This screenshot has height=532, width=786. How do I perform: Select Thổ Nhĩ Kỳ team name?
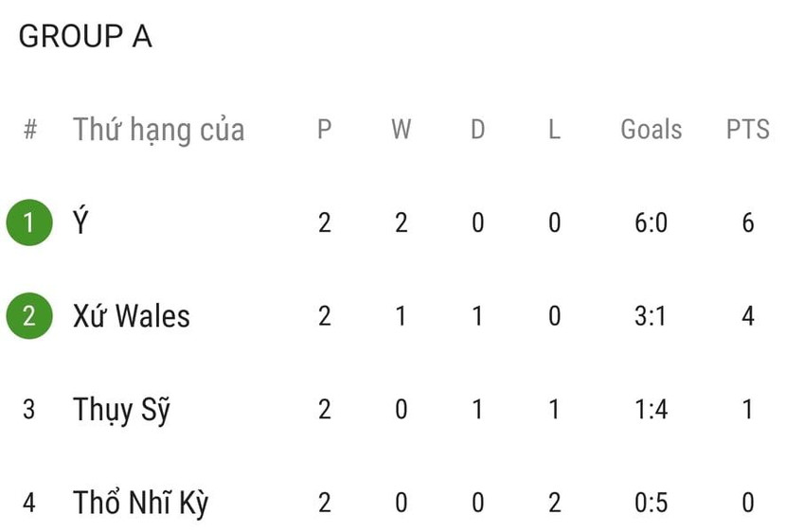pos(140,503)
